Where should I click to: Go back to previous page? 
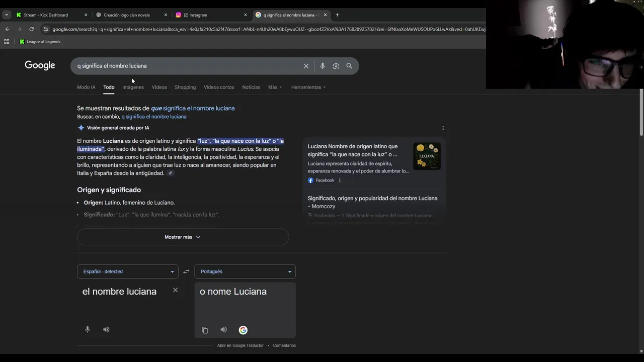pos(7,29)
